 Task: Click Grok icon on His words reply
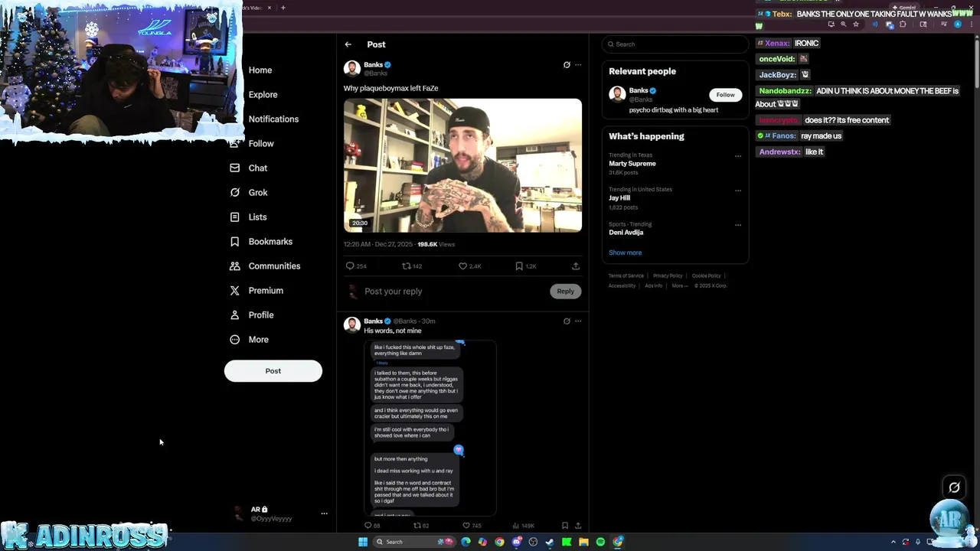tap(567, 321)
